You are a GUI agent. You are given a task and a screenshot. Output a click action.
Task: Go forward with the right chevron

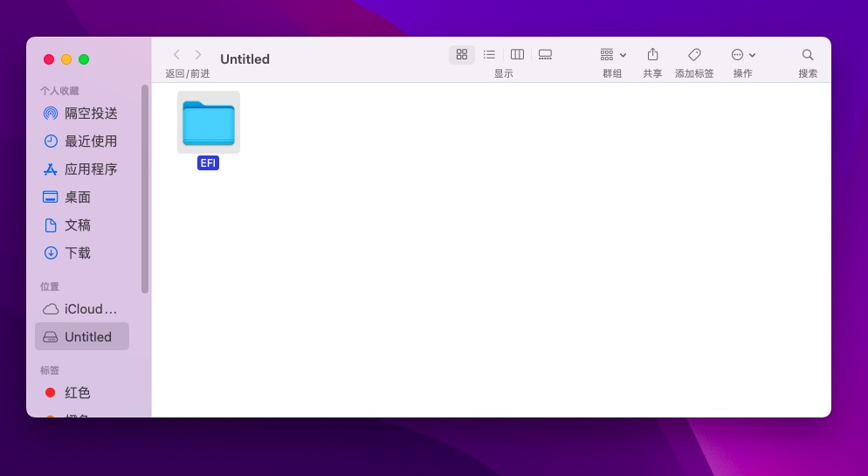198,54
